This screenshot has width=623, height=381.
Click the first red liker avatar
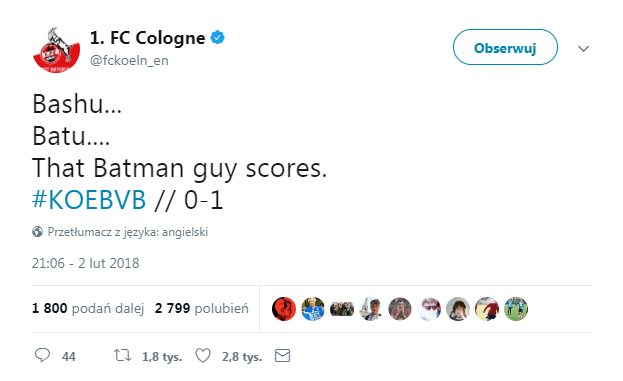(x=284, y=309)
